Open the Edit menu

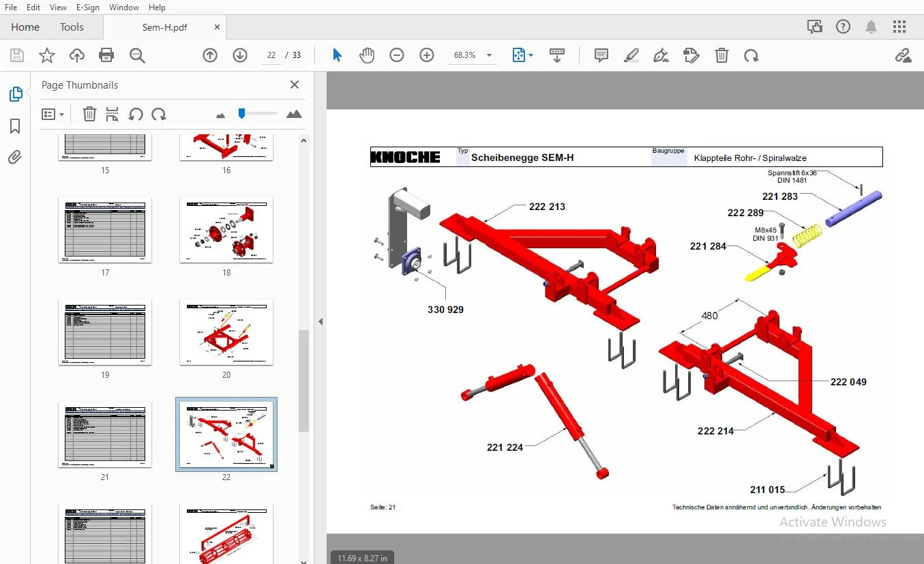(33, 8)
